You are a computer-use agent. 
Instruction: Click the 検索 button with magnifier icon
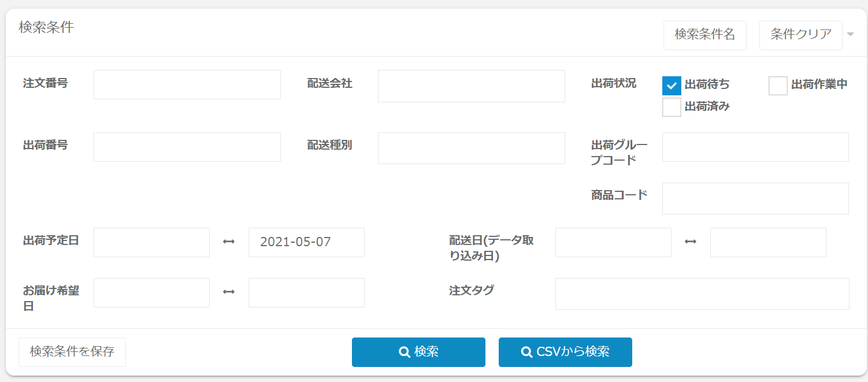tap(418, 352)
